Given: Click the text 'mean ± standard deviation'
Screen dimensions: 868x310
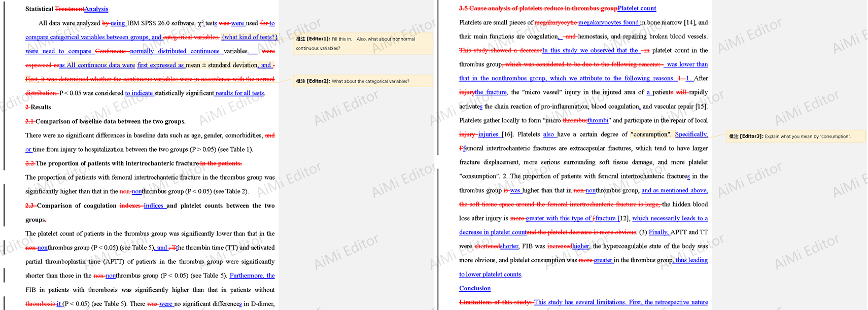Looking at the screenshot, I should click(x=222, y=65).
